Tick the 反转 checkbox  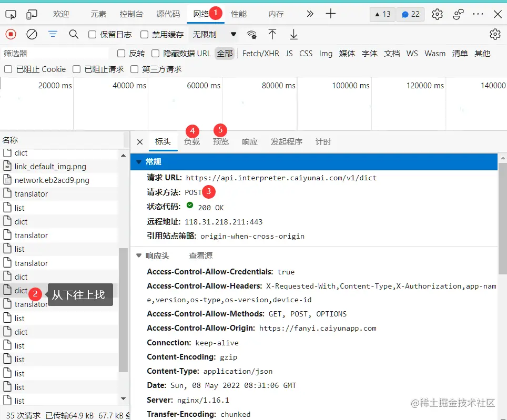coord(121,53)
